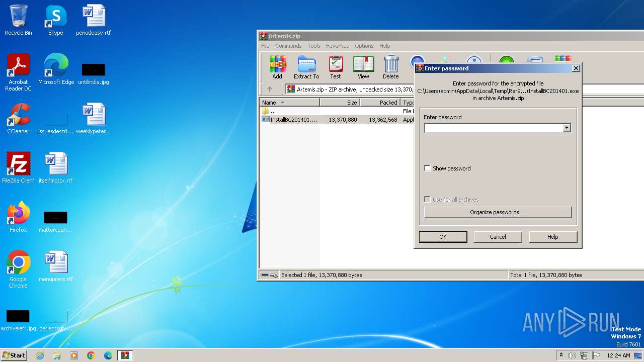
Task: Open the Favorites menu in WinRAR
Action: pyautogui.click(x=337, y=46)
